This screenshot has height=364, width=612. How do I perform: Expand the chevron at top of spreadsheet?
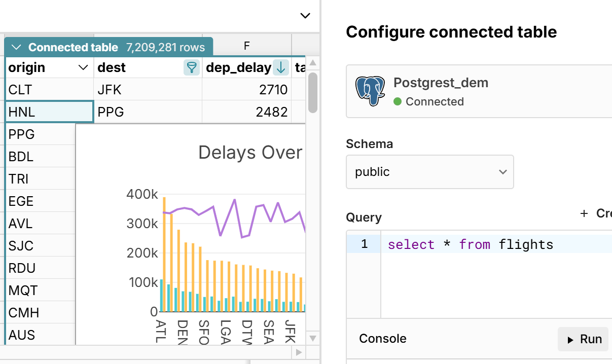coord(305,16)
